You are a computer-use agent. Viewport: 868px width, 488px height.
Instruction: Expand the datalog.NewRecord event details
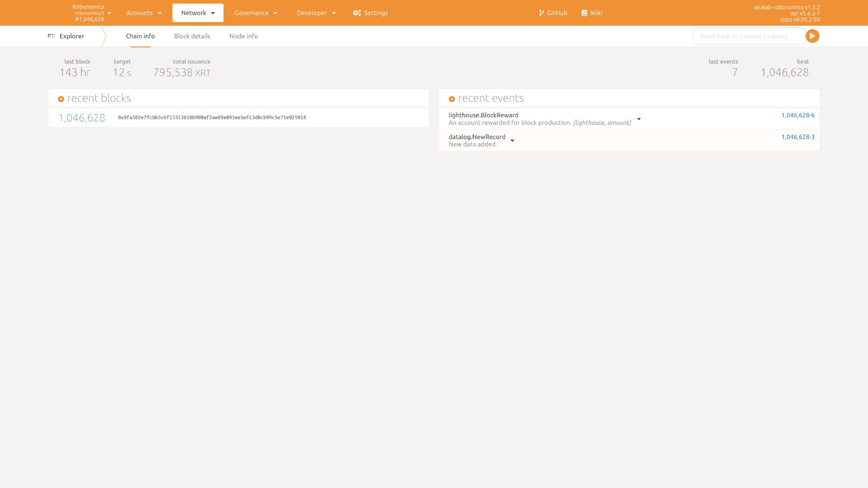pyautogui.click(x=512, y=141)
